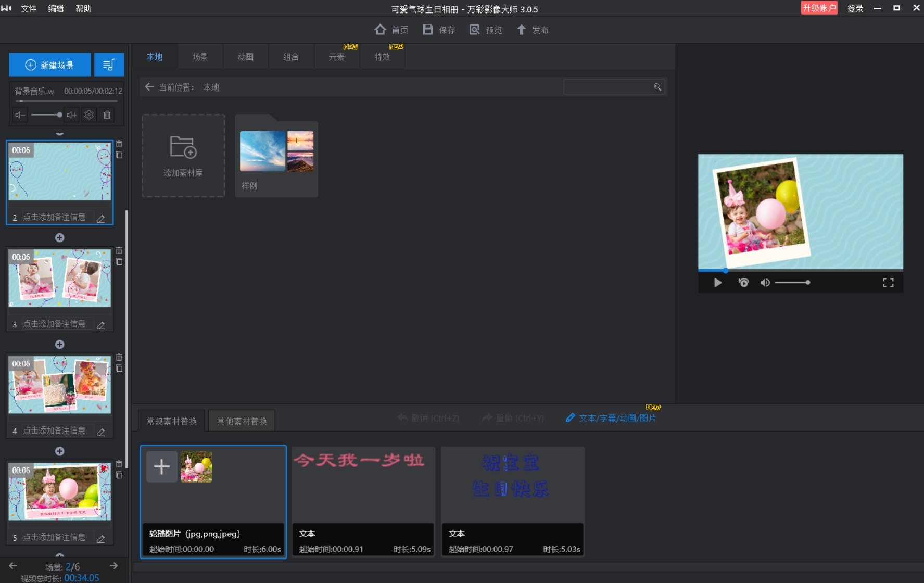Insert scene after scene 4
This screenshot has width=924, height=583.
pyautogui.click(x=60, y=451)
